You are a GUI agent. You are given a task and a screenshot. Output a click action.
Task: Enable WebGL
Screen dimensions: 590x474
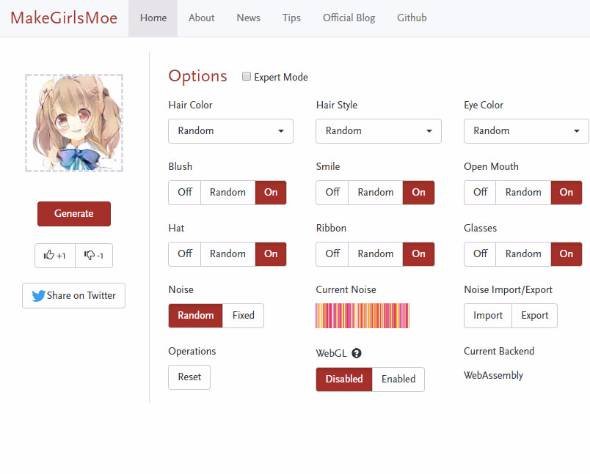398,379
